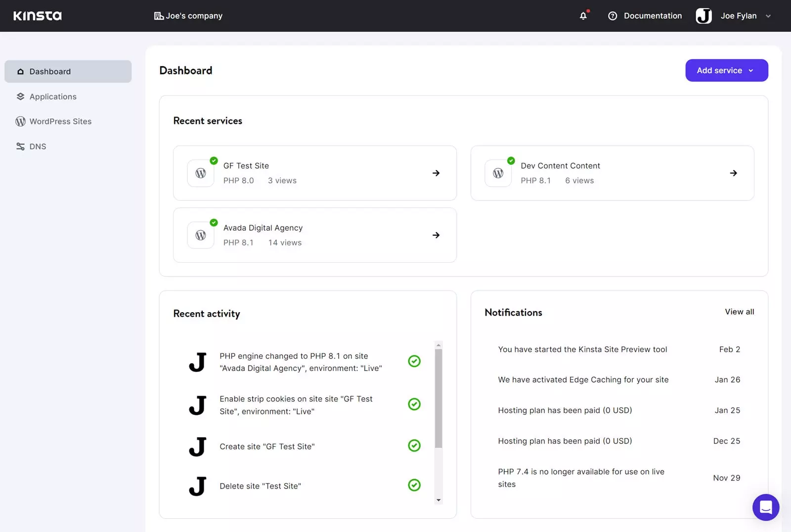This screenshot has width=791, height=532.
Task: Click the Recent activity scrollbar thumb
Action: click(439, 399)
